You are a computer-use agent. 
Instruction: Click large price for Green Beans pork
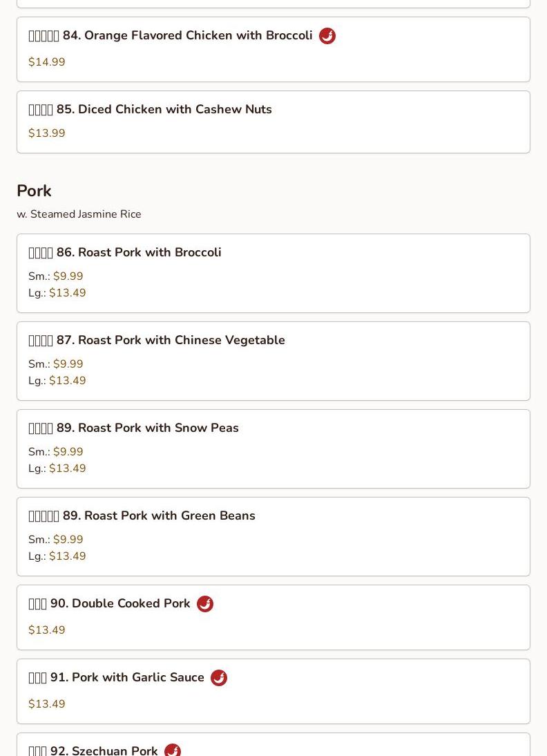pyautogui.click(x=67, y=556)
